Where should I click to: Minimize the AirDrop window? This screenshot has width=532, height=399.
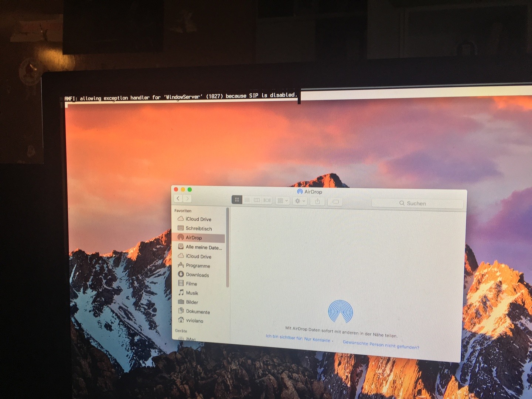pyautogui.click(x=183, y=190)
